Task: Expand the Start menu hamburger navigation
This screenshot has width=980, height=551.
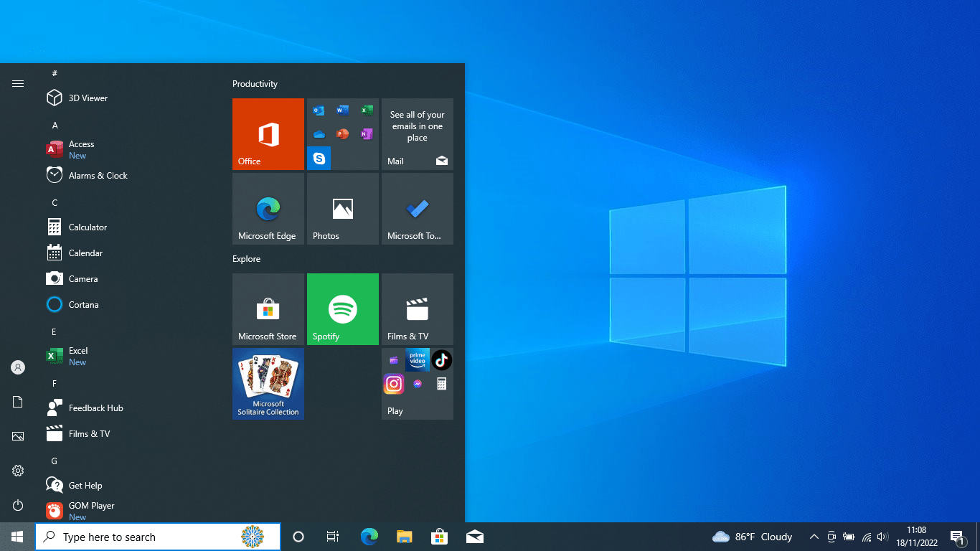Action: 18,84
